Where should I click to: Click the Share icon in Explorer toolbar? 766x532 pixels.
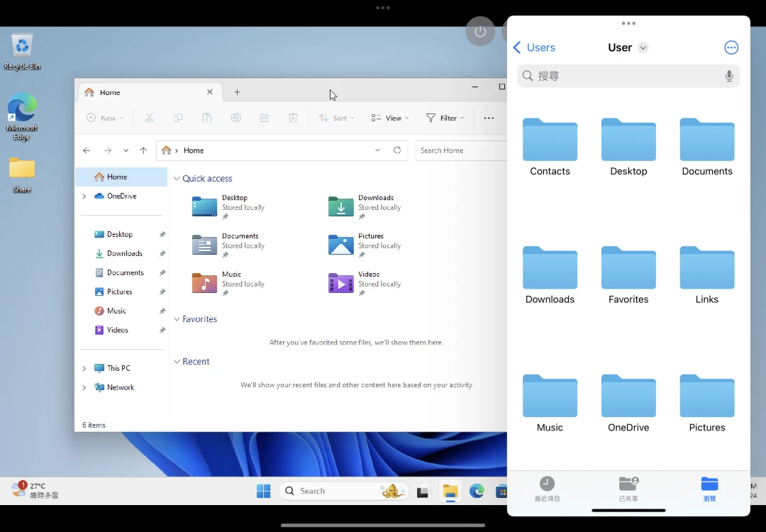coord(265,118)
